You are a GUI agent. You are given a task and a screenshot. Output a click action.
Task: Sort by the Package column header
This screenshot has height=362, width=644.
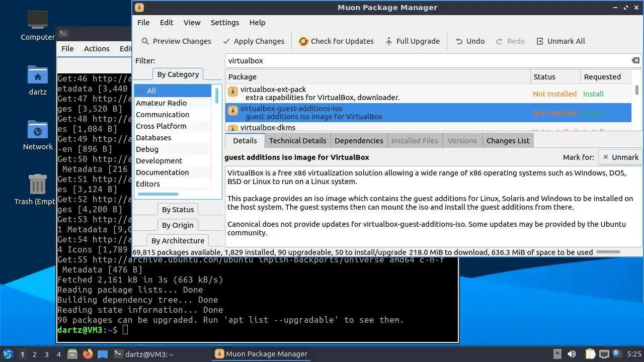[x=378, y=77]
